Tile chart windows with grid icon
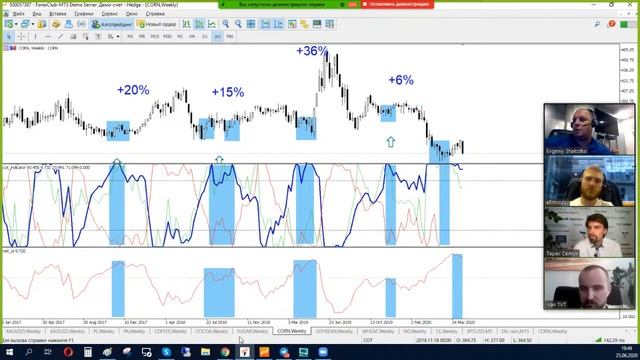 (x=251, y=24)
